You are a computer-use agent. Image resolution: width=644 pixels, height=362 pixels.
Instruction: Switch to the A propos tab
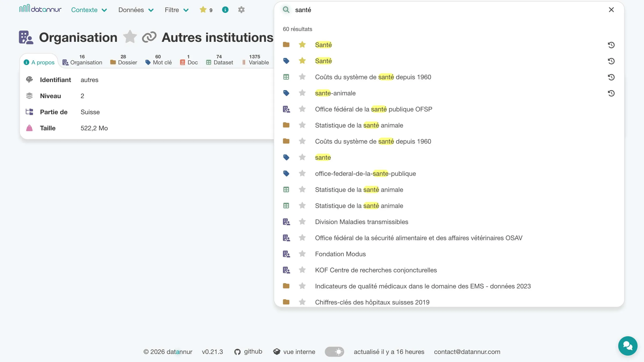click(x=39, y=62)
